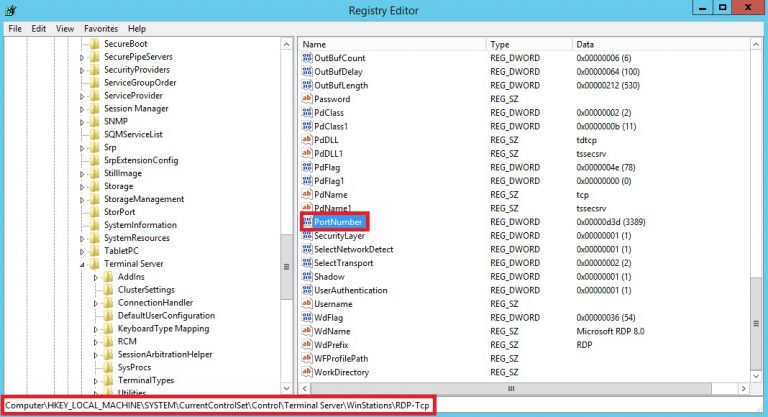Image resolution: width=768 pixels, height=417 pixels.
Task: Select the WdName string icon
Action: tap(307, 331)
